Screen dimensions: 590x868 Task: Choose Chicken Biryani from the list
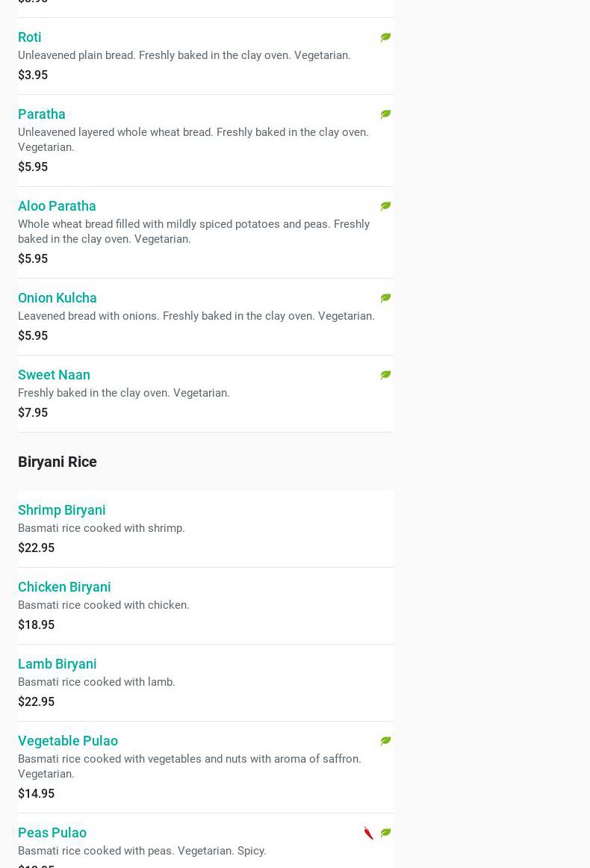(x=64, y=587)
